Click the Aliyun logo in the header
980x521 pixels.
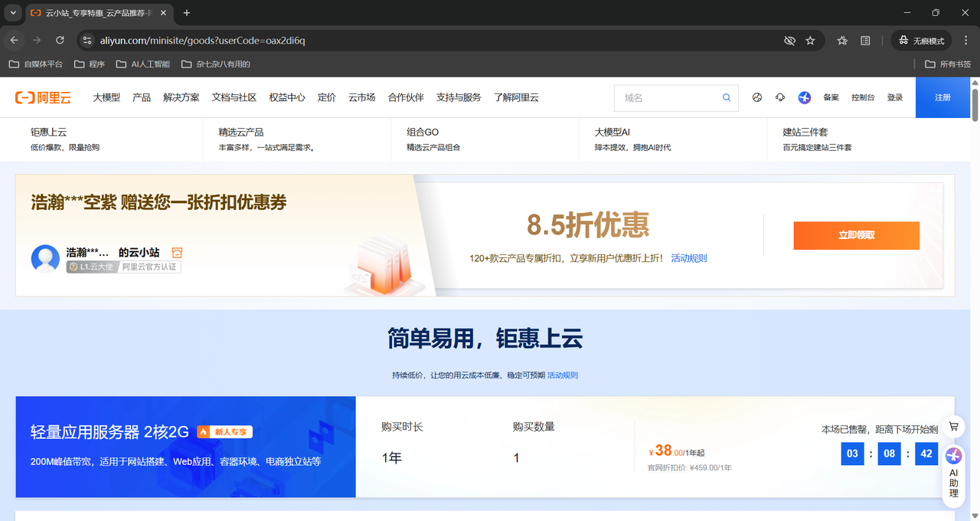point(43,97)
